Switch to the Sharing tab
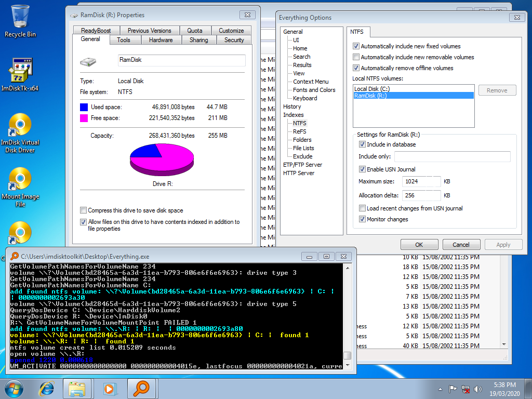 pyautogui.click(x=199, y=40)
